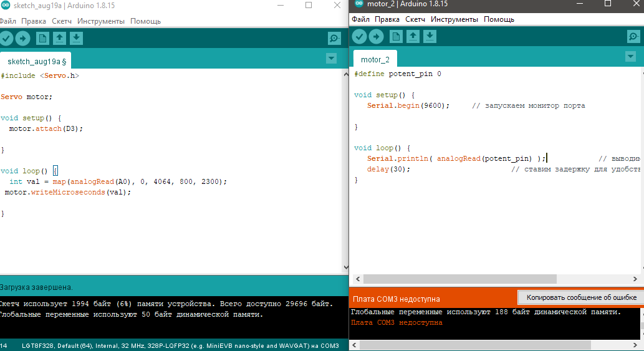The image size is (644, 351).
Task: Open Помощь menu in motor_2 window
Action: pos(499,19)
